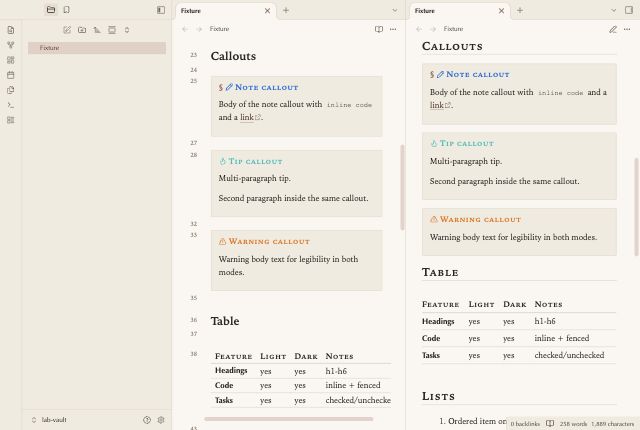Click Tip callout title in reading pane
The height and width of the screenshot is (430, 640).
[467, 143]
